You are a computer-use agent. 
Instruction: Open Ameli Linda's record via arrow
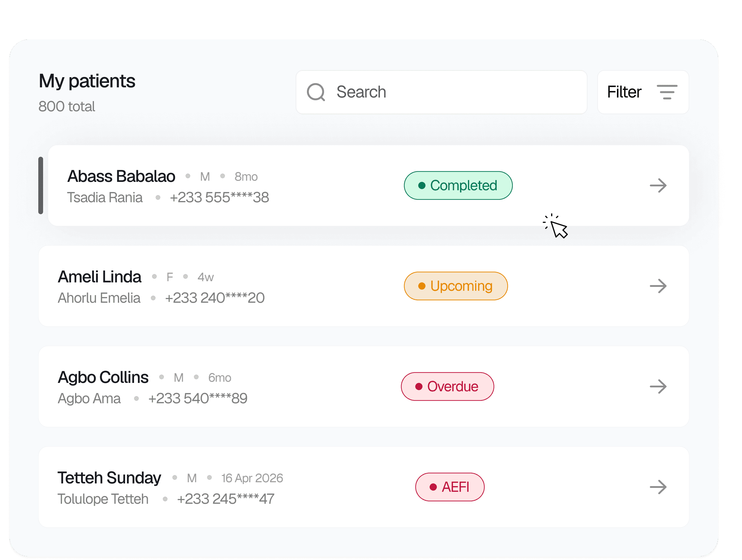click(x=658, y=286)
